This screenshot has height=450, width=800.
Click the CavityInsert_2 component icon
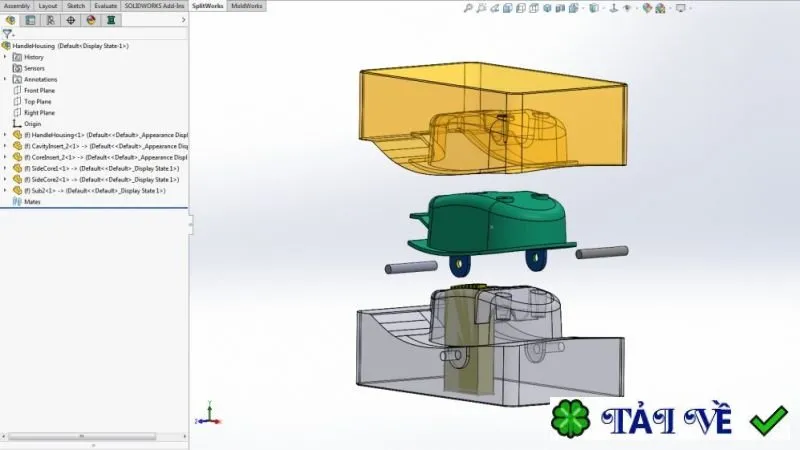point(17,146)
